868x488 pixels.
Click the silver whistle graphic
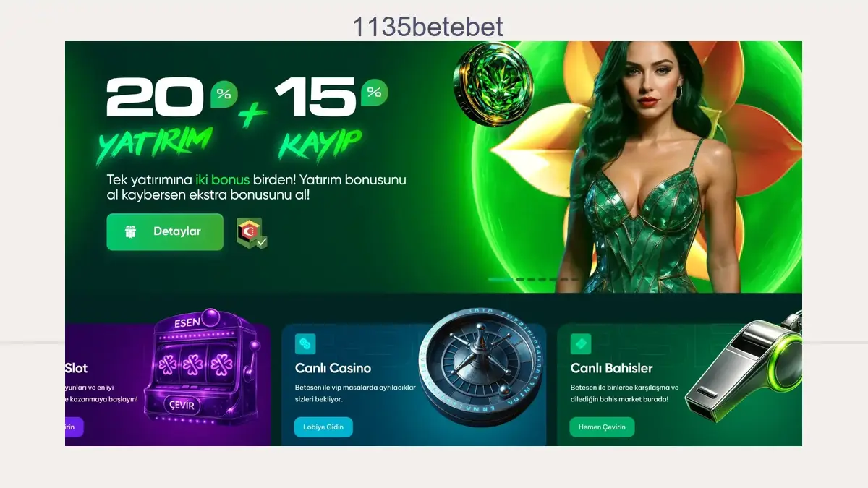pyautogui.click(x=744, y=367)
